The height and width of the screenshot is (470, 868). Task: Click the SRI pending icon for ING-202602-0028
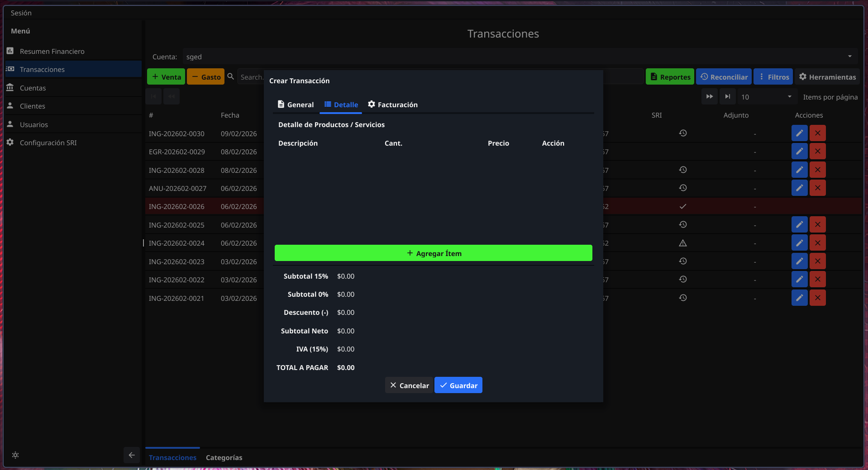coord(683,170)
